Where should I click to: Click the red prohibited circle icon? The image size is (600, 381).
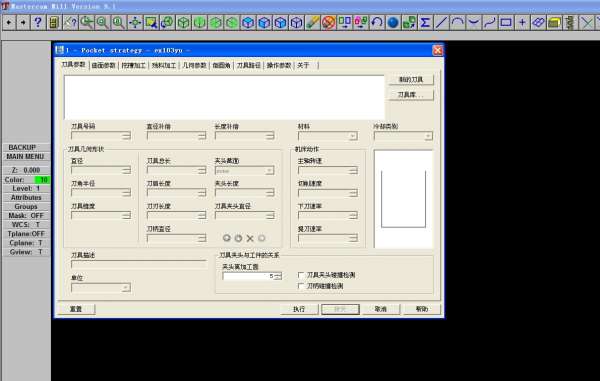point(328,22)
